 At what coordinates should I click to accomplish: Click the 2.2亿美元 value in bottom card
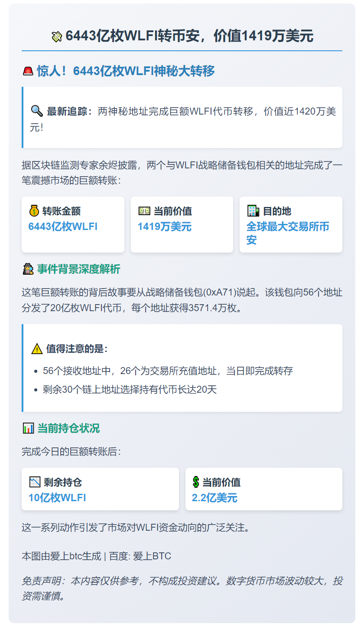(x=214, y=498)
